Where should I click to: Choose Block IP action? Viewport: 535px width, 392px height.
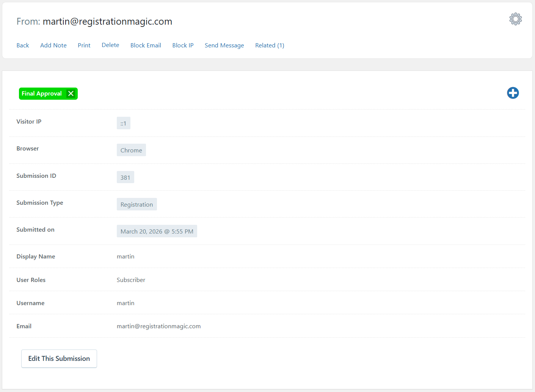click(183, 45)
